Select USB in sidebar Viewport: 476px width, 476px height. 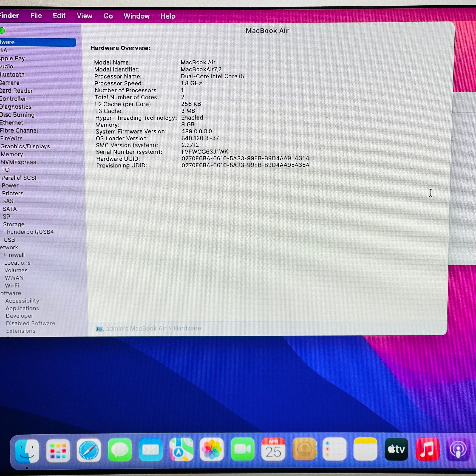[9, 240]
